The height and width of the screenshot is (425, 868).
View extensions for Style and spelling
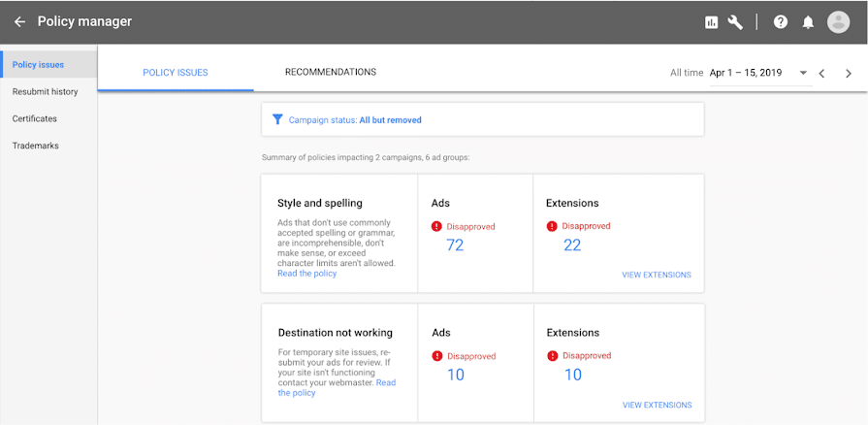point(657,275)
